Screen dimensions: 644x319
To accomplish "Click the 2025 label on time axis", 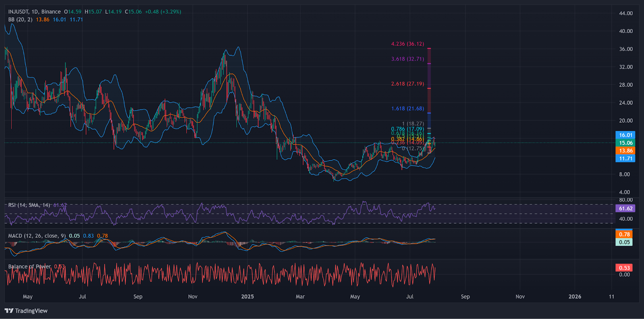I will [248, 296].
